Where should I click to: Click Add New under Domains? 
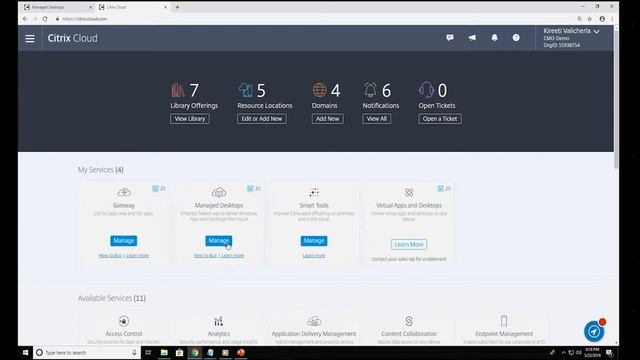(x=327, y=119)
